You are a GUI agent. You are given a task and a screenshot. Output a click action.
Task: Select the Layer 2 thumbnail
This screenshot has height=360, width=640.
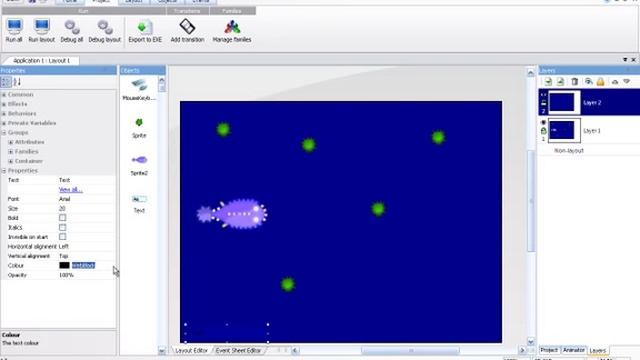[x=564, y=102]
